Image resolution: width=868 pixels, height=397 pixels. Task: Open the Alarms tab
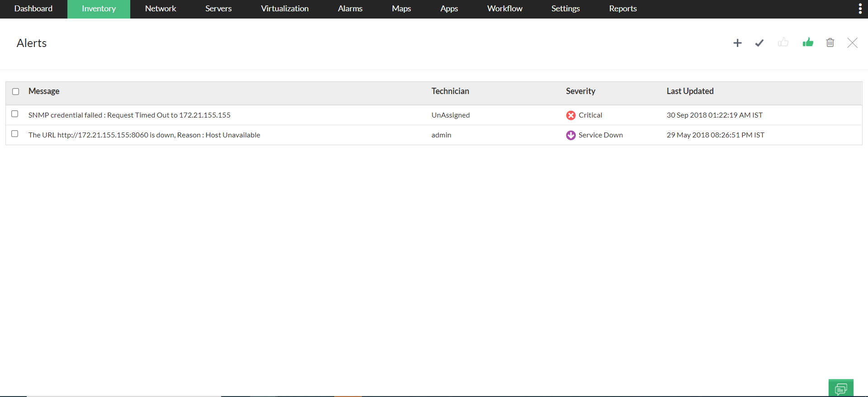pyautogui.click(x=350, y=9)
